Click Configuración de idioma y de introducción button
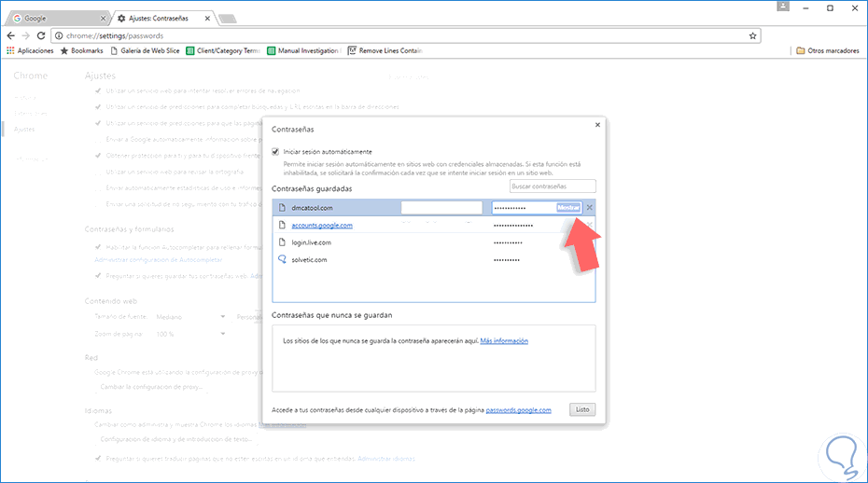This screenshot has width=868, height=483. [x=176, y=439]
